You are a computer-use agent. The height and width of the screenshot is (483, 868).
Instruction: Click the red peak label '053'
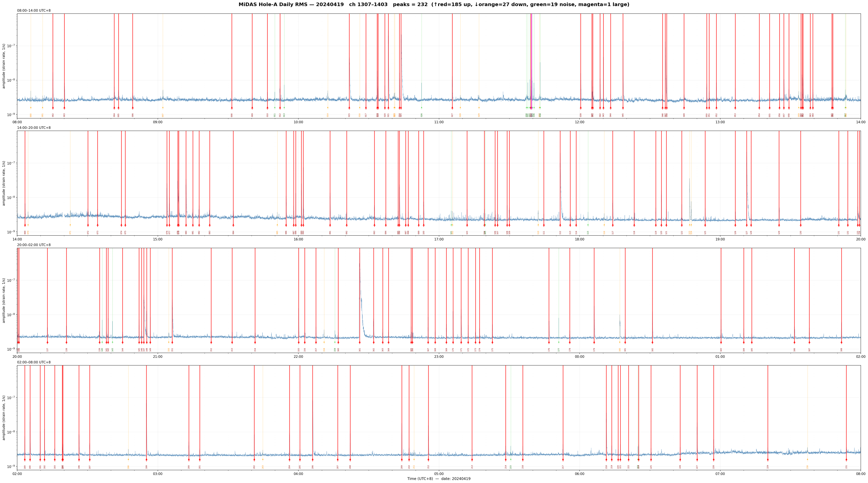click(x=735, y=115)
